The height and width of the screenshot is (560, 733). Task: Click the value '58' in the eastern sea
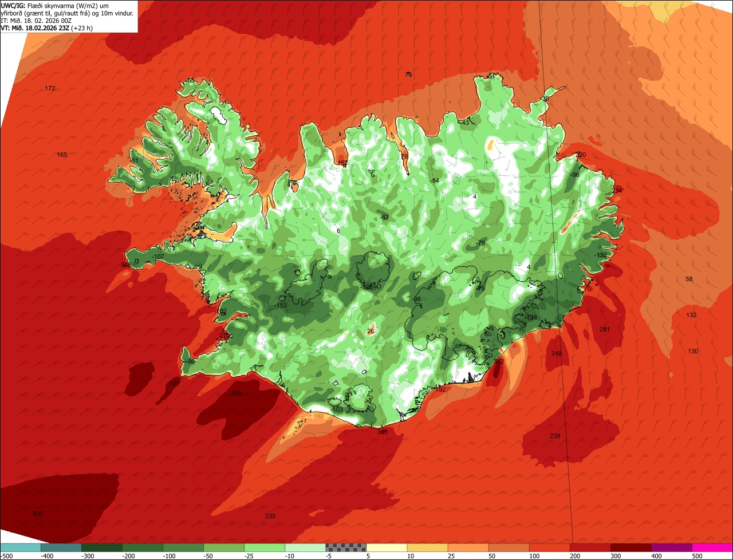(689, 279)
